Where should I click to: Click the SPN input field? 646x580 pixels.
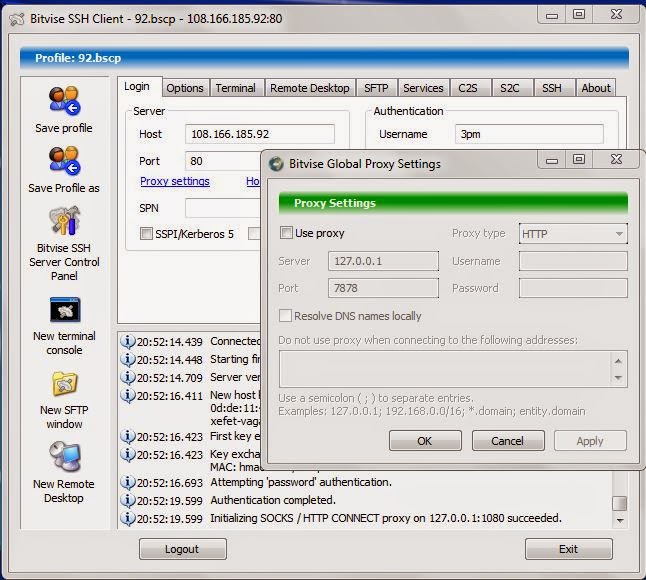(223, 208)
